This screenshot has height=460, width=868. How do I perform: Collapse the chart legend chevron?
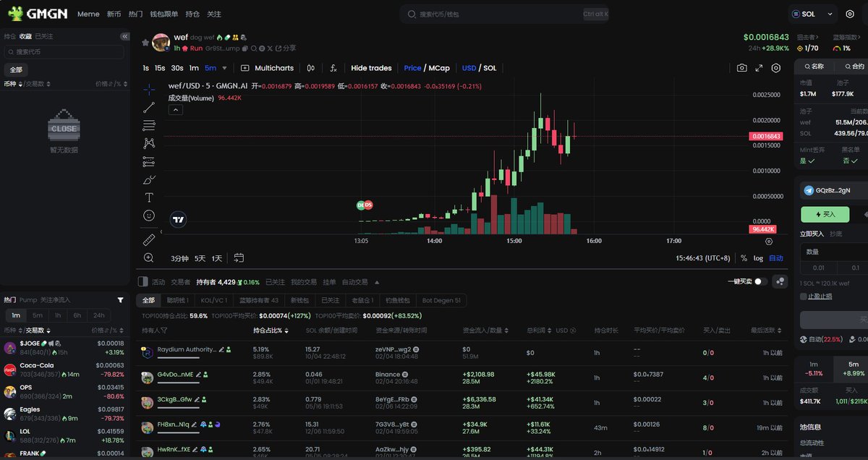tap(175, 110)
